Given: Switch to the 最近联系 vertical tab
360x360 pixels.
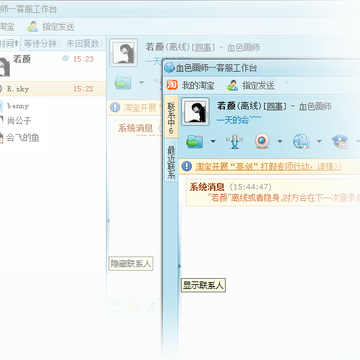Looking at the screenshot, I should coord(171,161).
